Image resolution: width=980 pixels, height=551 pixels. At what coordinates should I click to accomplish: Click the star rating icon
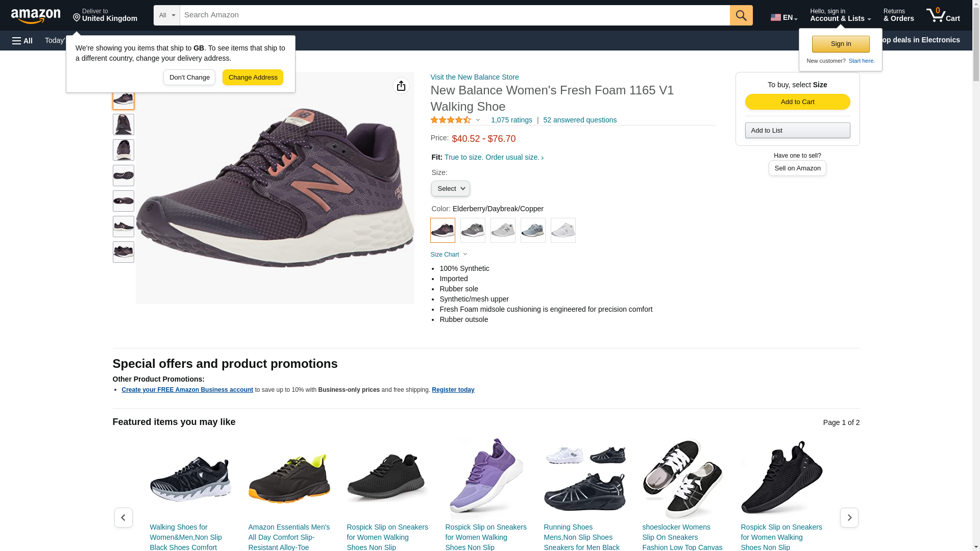(451, 120)
